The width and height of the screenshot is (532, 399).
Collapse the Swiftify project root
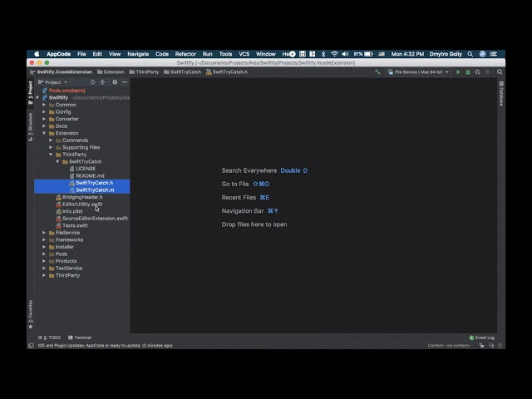click(37, 98)
